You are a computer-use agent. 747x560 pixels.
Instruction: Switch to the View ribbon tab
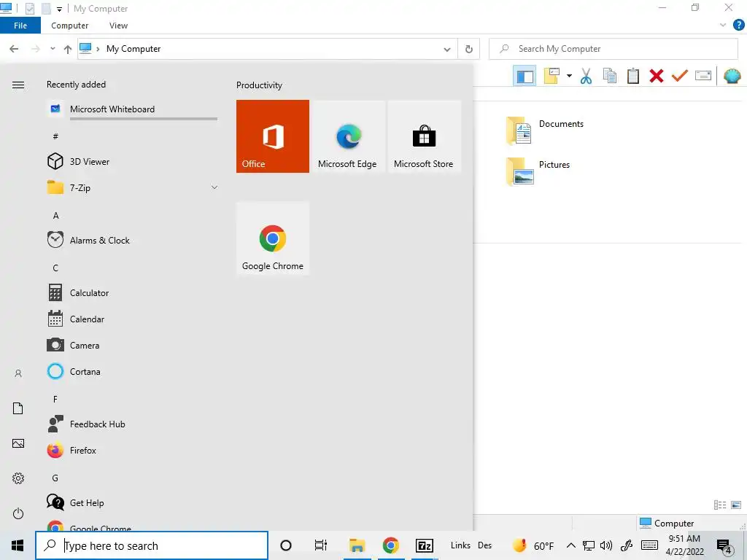[119, 26]
